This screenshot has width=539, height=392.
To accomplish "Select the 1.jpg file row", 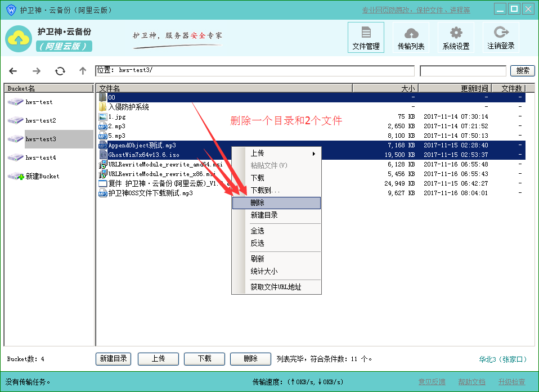I will [117, 116].
